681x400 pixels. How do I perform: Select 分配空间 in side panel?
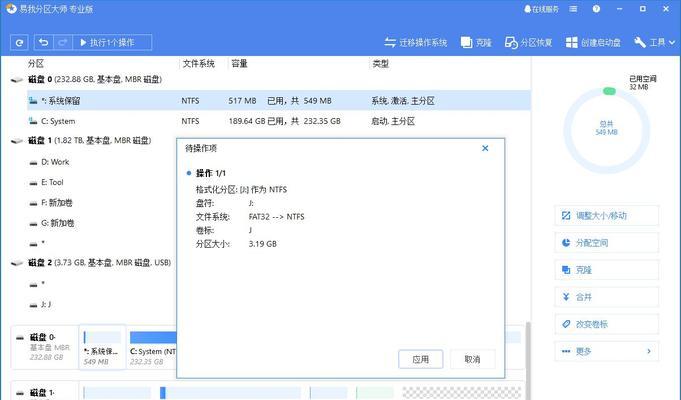[x=607, y=243]
